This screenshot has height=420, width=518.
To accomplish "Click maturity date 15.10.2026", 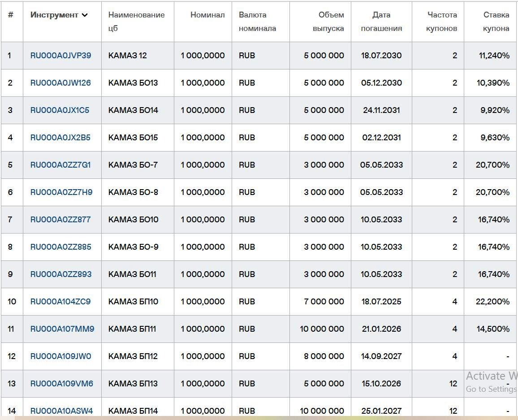I will 381,384.
